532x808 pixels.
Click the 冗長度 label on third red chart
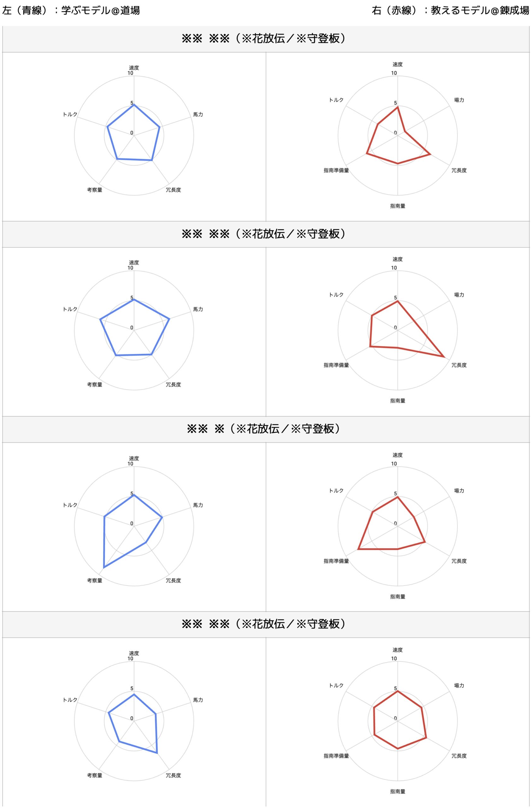(x=459, y=561)
